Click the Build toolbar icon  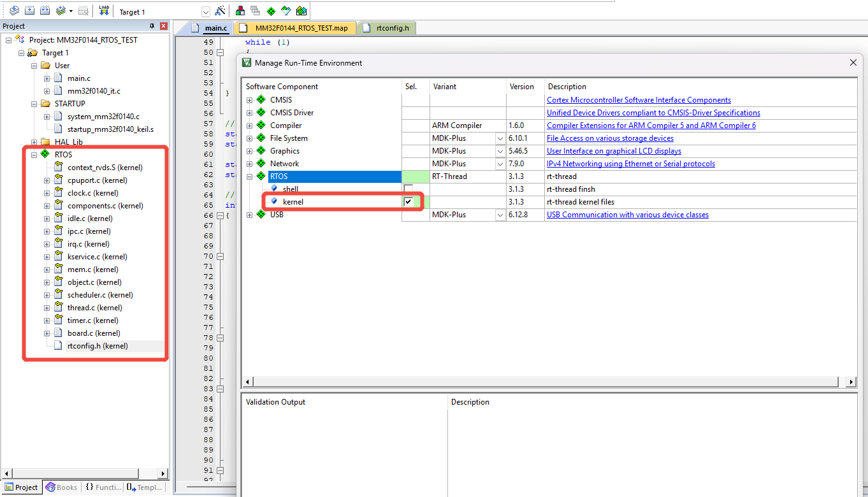29,10
